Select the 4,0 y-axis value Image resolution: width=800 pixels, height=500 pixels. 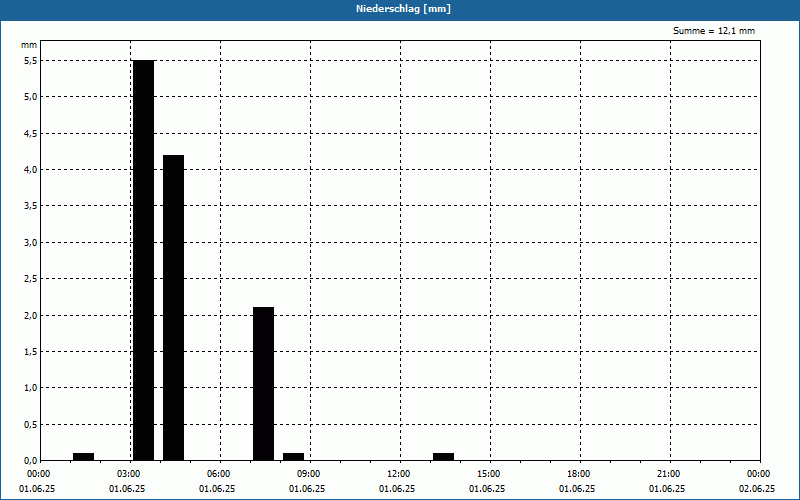[x=31, y=169]
